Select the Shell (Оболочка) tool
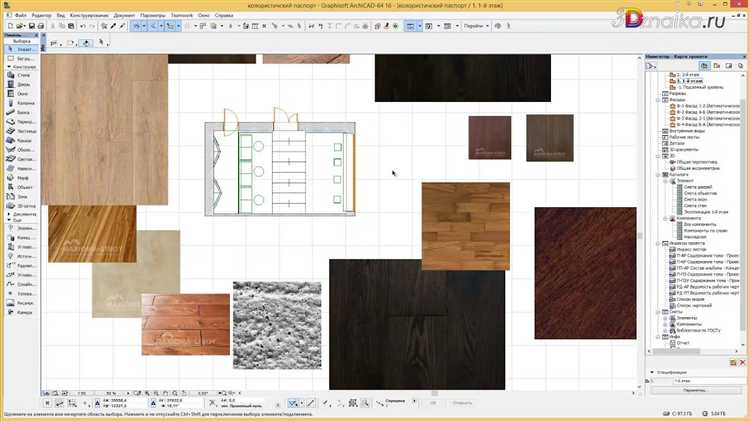The width and height of the screenshot is (750, 421). tap(21, 150)
